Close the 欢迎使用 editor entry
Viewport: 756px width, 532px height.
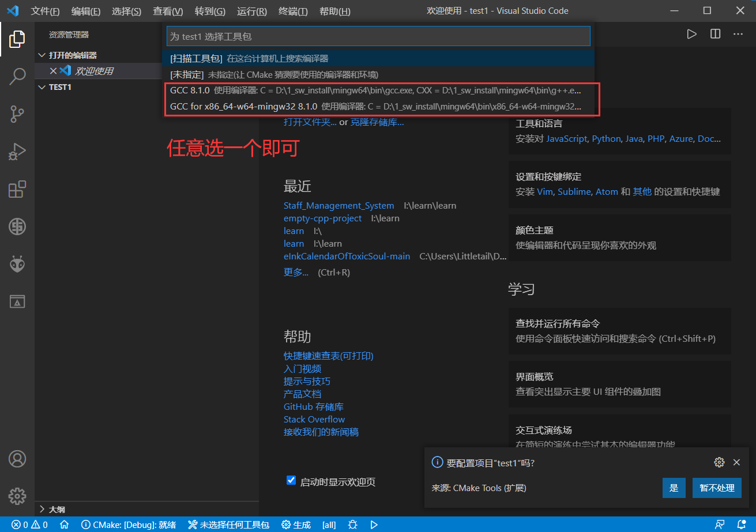tap(53, 71)
